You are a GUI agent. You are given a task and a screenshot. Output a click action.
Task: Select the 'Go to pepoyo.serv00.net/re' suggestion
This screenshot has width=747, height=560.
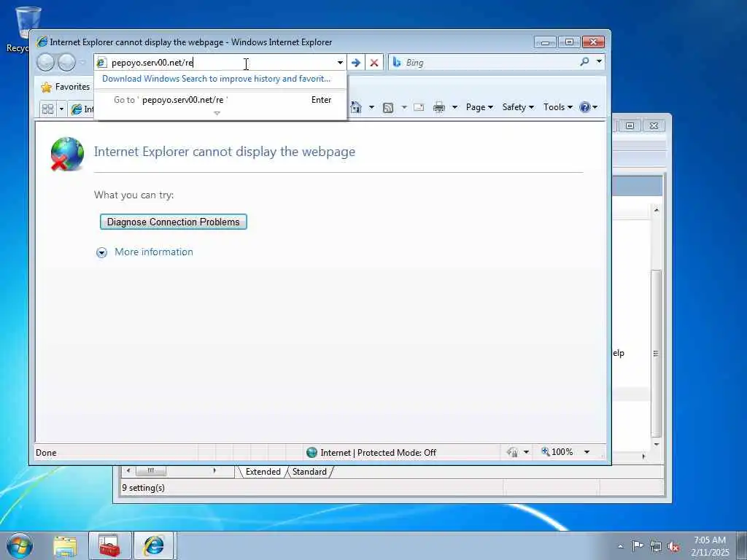pos(220,99)
